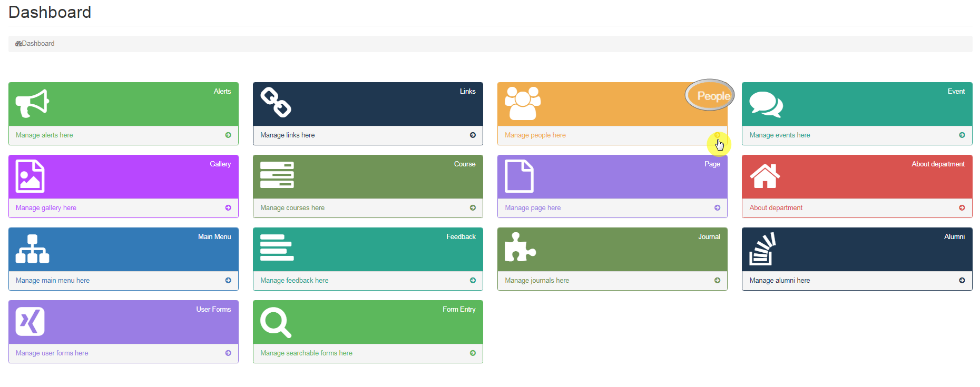Open Manage user forms here
Viewport: 980px width, 387px height.
pos(52,353)
